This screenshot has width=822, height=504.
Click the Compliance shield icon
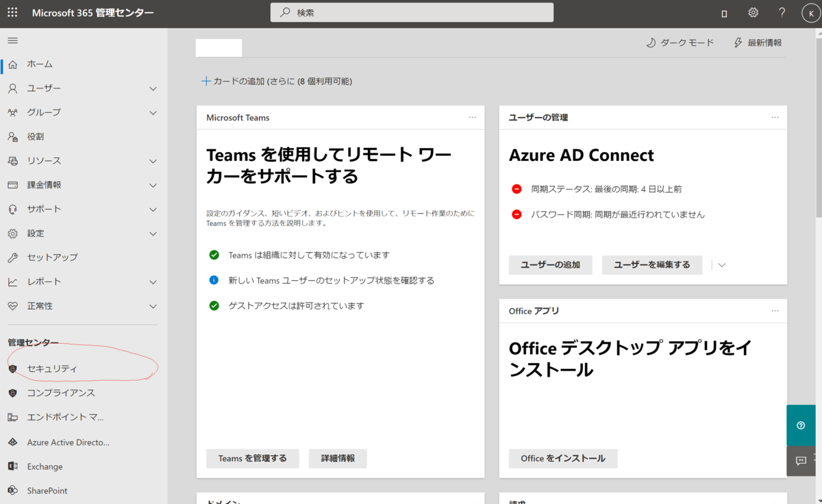click(x=12, y=393)
